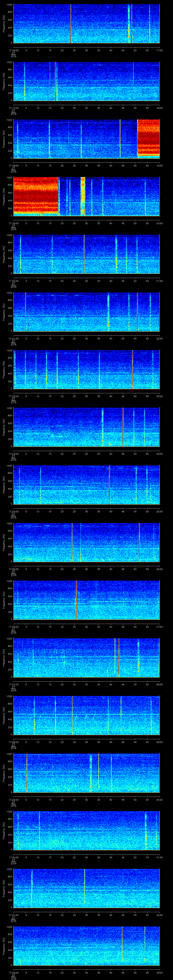Click the 17:32:00 start time label
The width and height of the screenshot is (173, 980).
(13, 972)
